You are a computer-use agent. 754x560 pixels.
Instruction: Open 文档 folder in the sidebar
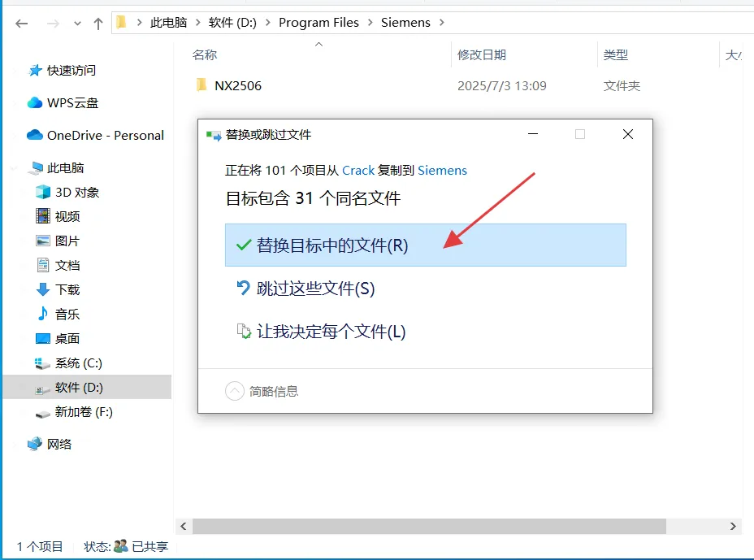point(67,265)
